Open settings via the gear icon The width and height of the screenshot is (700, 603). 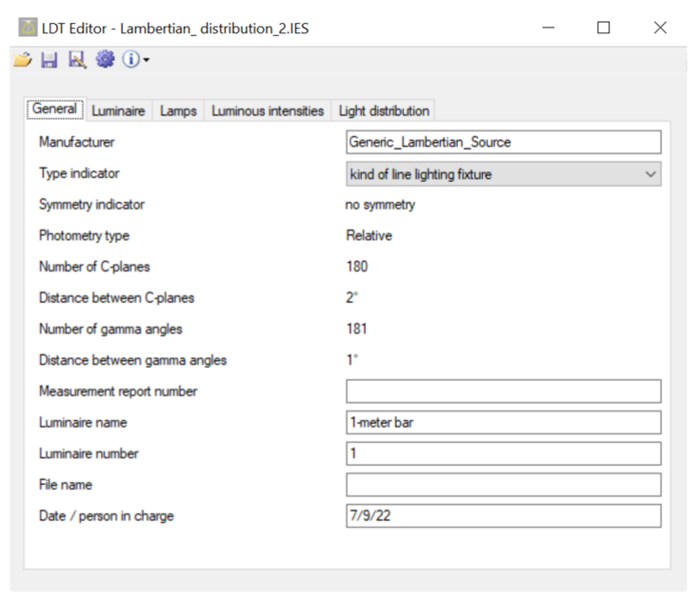click(105, 59)
